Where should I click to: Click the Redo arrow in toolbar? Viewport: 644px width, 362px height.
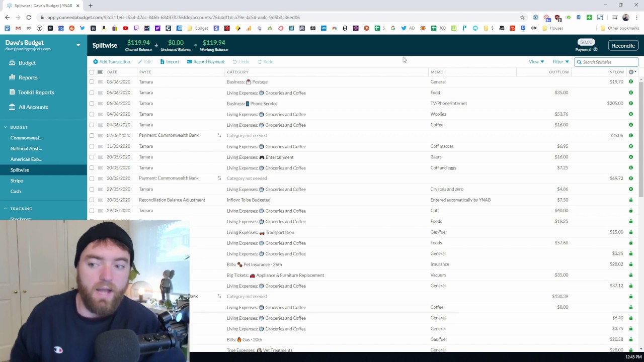260,62
